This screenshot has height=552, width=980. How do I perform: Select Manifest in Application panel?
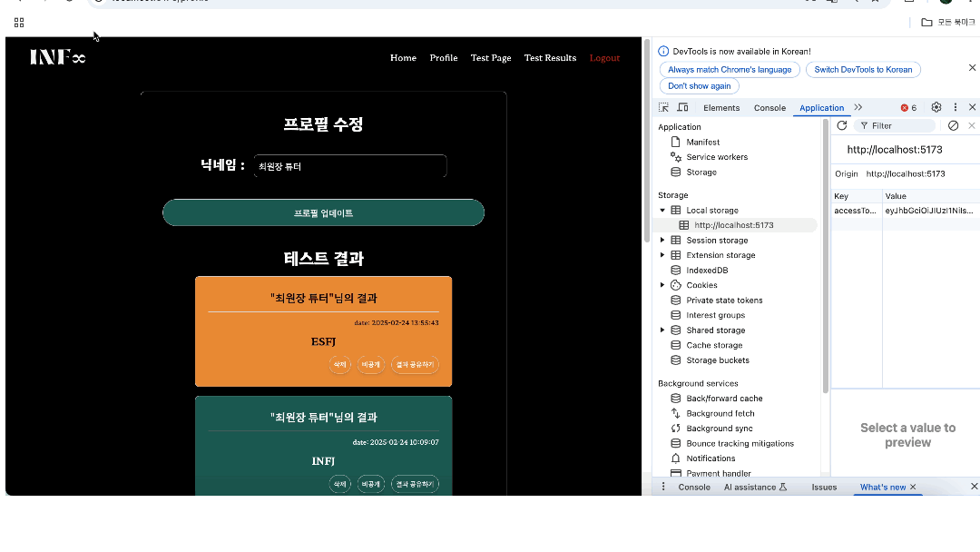[702, 142]
